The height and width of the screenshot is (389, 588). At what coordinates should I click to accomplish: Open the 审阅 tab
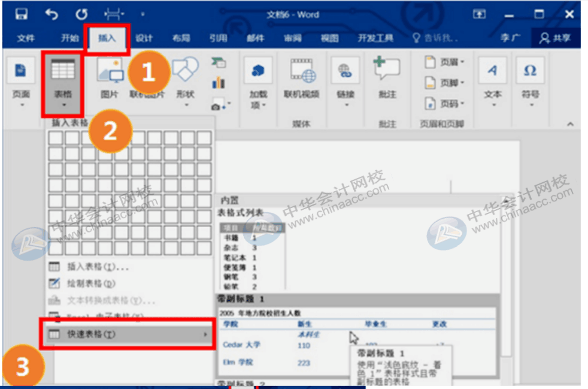pyautogui.click(x=292, y=38)
